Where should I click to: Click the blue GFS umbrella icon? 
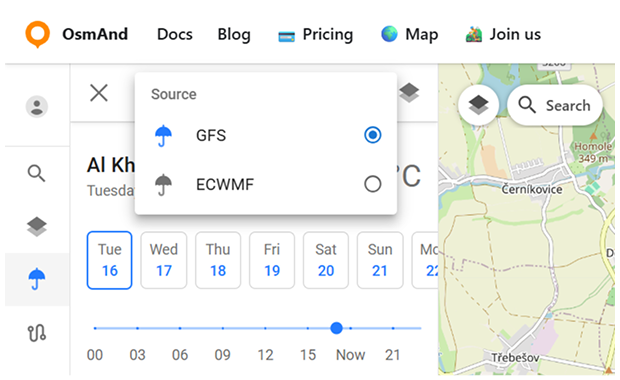pyautogui.click(x=163, y=136)
